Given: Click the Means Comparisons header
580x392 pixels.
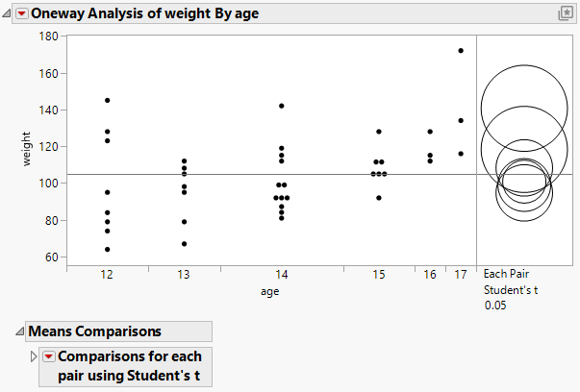Looking at the screenshot, I should (95, 331).
